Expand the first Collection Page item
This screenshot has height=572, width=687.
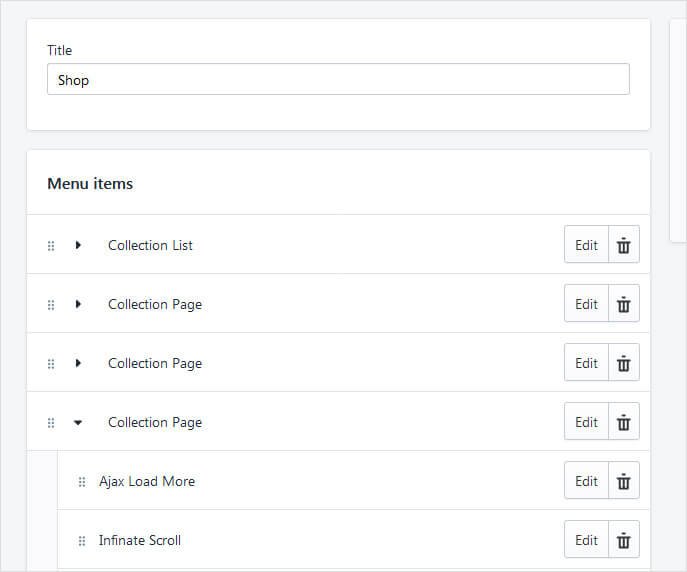pyautogui.click(x=78, y=304)
